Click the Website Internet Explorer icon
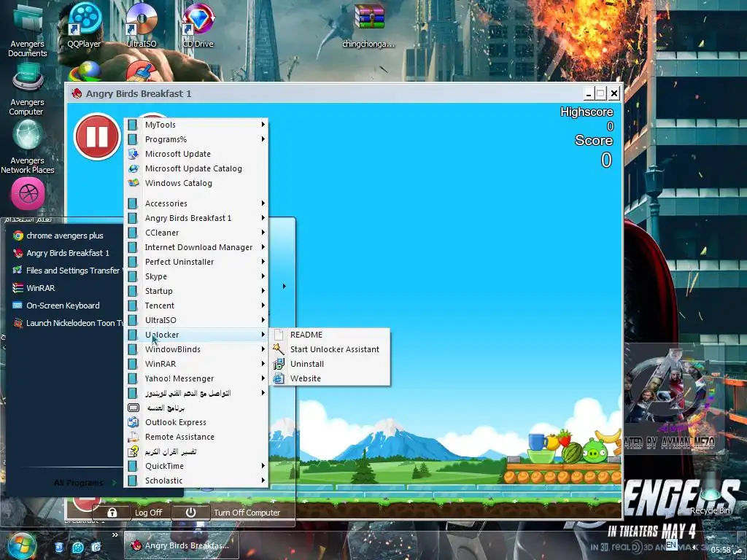Image resolution: width=747 pixels, height=560 pixels. [279, 378]
